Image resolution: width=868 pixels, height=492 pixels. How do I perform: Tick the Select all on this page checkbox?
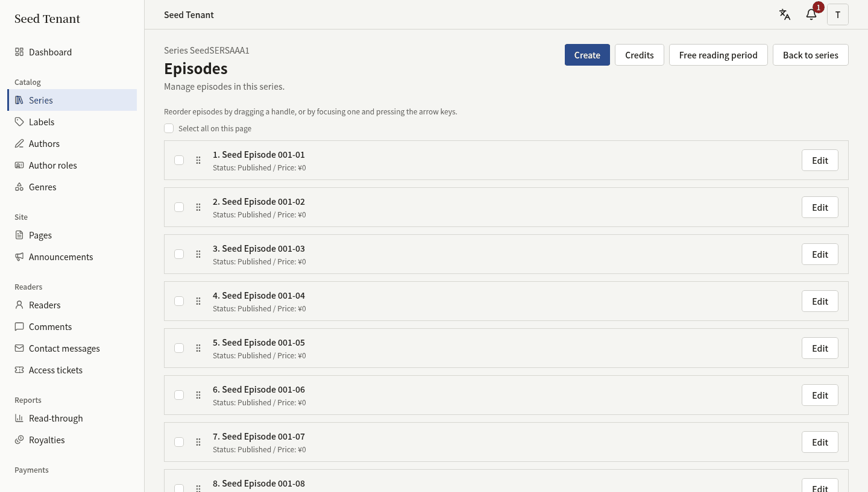pos(169,128)
